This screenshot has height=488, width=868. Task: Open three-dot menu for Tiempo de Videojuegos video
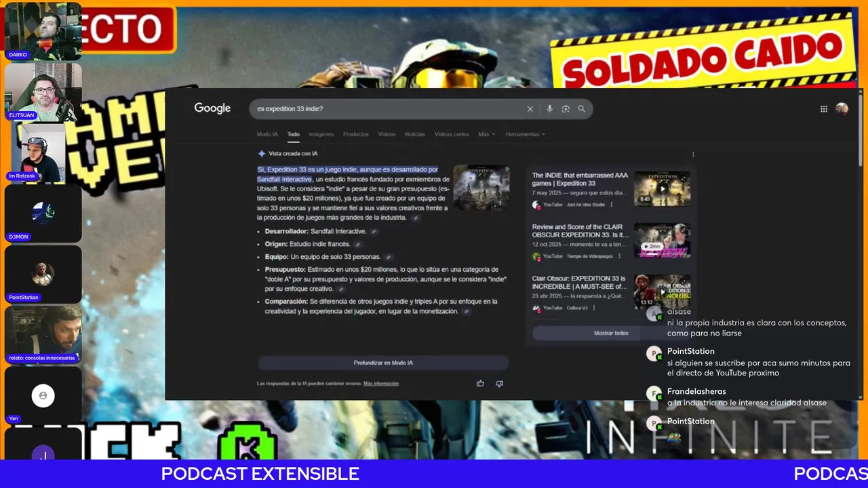[619, 256]
